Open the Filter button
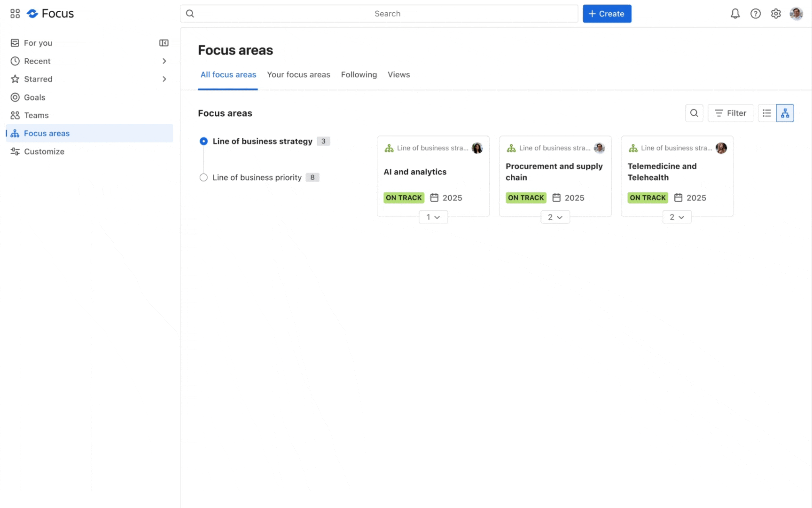 [730, 113]
